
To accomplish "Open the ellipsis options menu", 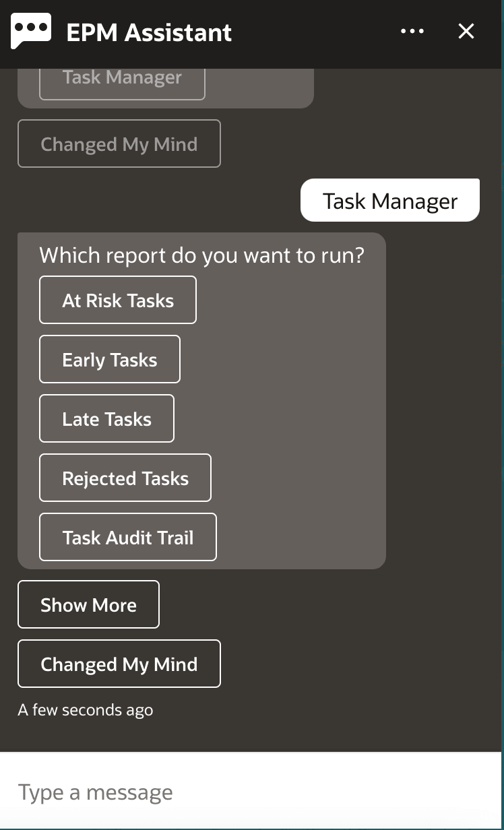I will coord(412,31).
